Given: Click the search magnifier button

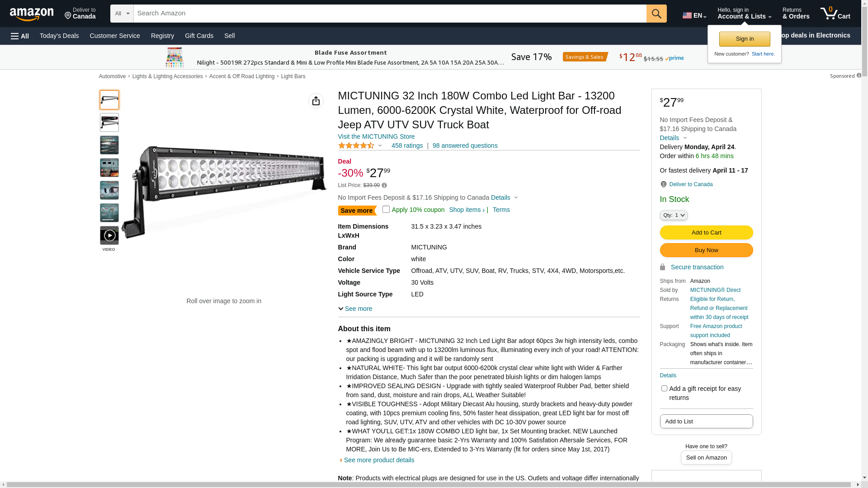Looking at the screenshot, I should coord(656,14).
